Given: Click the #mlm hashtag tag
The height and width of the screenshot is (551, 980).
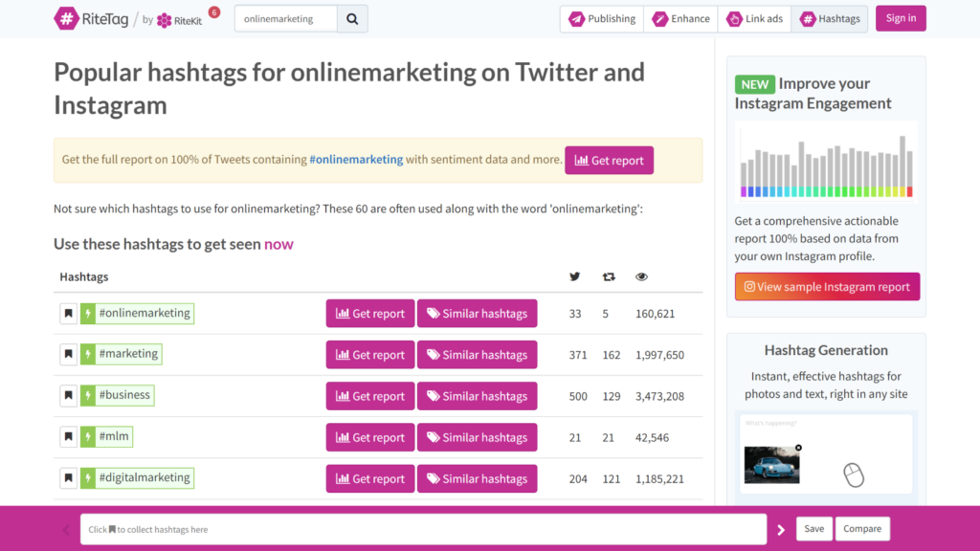Looking at the screenshot, I should point(114,436).
